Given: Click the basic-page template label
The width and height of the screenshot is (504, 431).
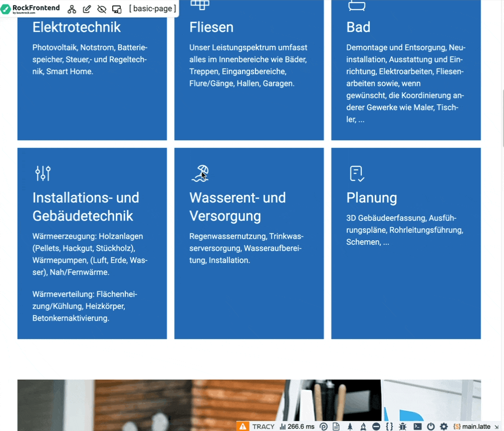Looking at the screenshot, I should (x=152, y=9).
